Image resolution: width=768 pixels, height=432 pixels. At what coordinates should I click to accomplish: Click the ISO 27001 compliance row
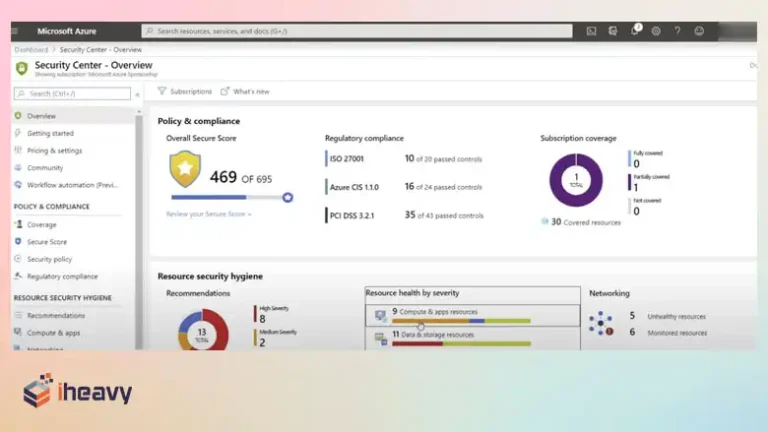tap(404, 159)
